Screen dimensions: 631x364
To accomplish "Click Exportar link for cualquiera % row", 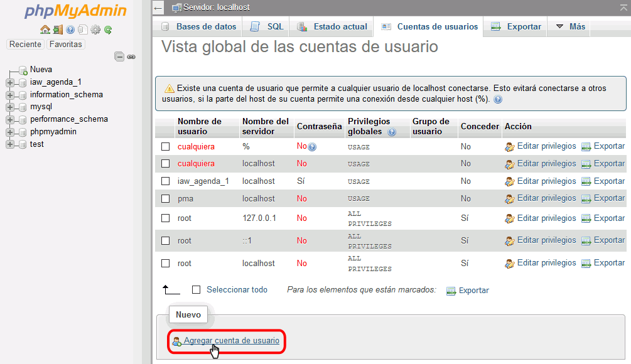I will tap(609, 146).
